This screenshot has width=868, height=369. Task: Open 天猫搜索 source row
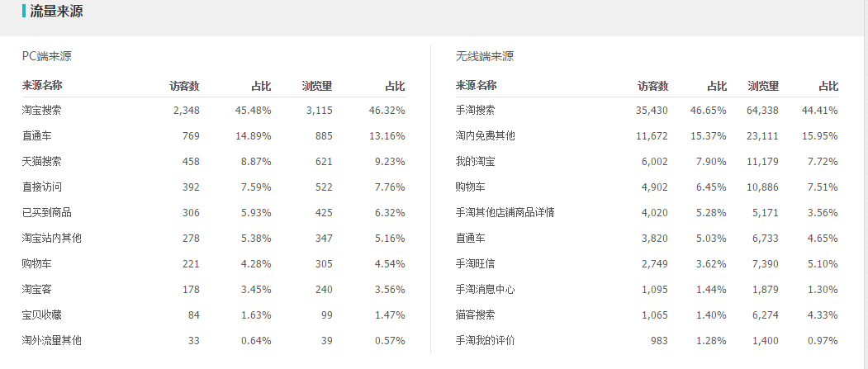(42, 161)
